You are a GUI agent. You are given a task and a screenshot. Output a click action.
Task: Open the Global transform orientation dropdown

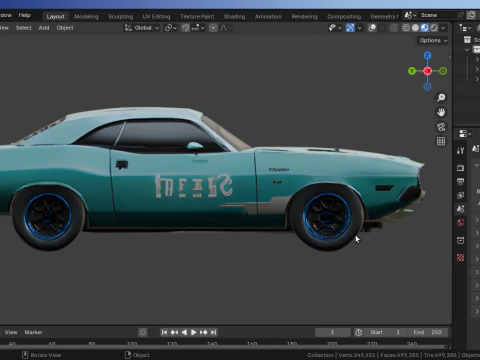(142, 28)
